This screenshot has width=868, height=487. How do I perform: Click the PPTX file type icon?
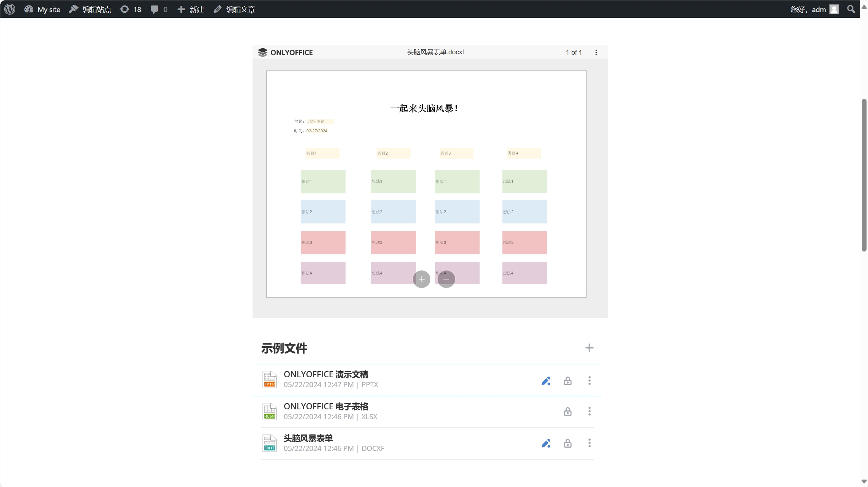[x=270, y=379]
